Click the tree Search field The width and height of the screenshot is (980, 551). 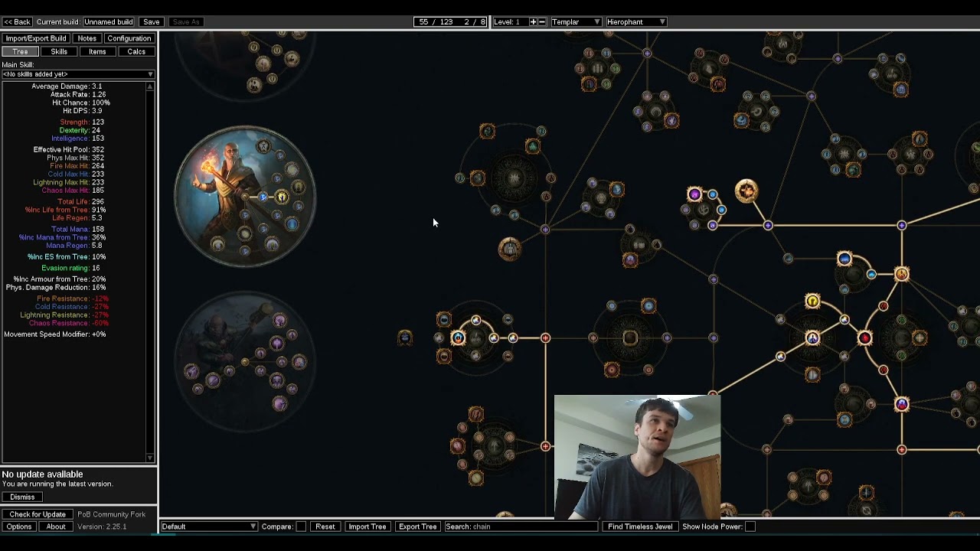pyautogui.click(x=521, y=527)
